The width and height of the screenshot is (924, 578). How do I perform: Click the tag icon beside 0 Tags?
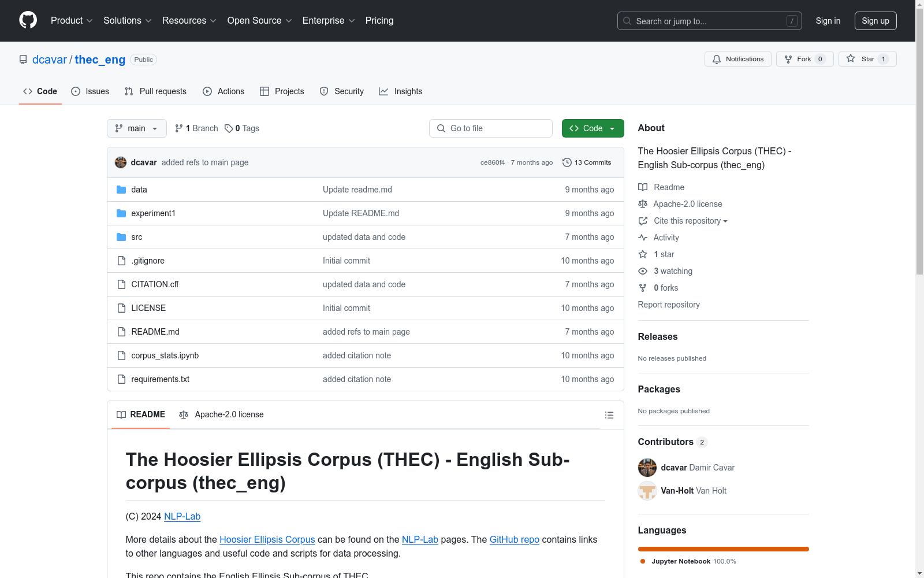[x=229, y=128]
